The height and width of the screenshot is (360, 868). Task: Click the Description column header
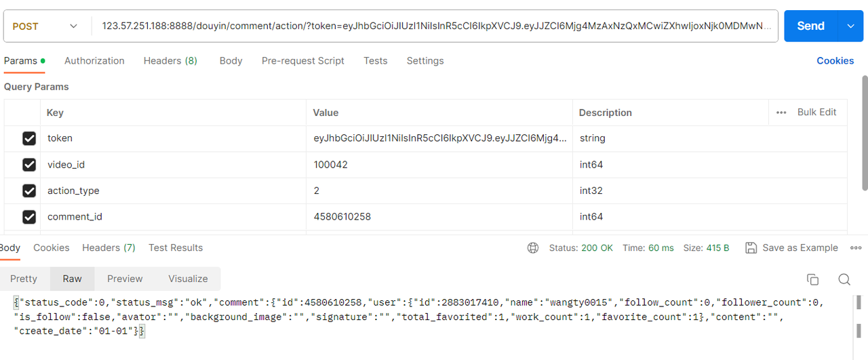click(x=606, y=113)
